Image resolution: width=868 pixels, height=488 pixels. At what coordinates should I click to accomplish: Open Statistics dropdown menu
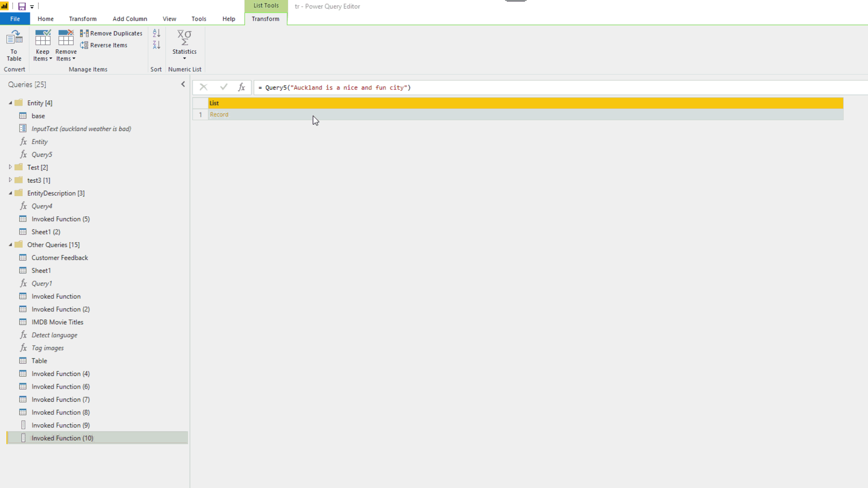(184, 45)
